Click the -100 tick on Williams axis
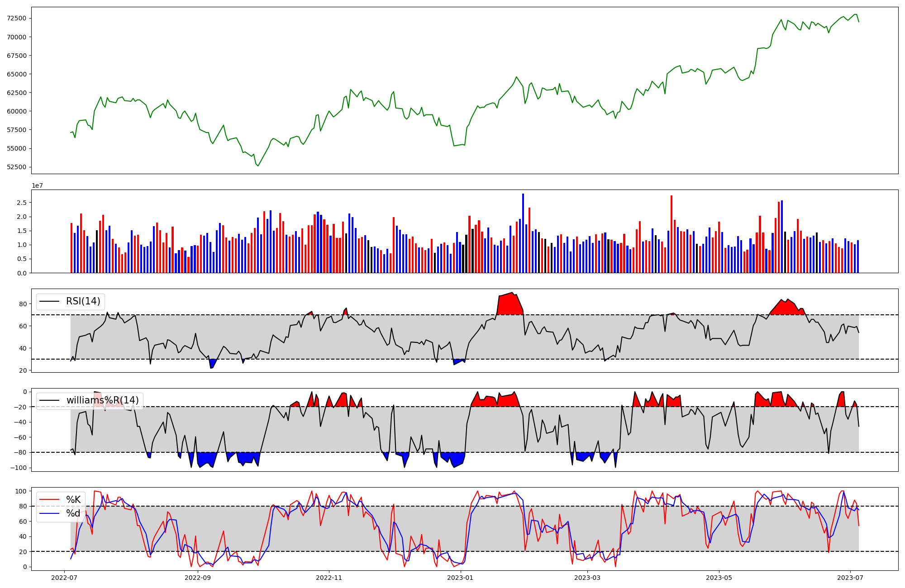The height and width of the screenshot is (588, 905). tap(19, 468)
